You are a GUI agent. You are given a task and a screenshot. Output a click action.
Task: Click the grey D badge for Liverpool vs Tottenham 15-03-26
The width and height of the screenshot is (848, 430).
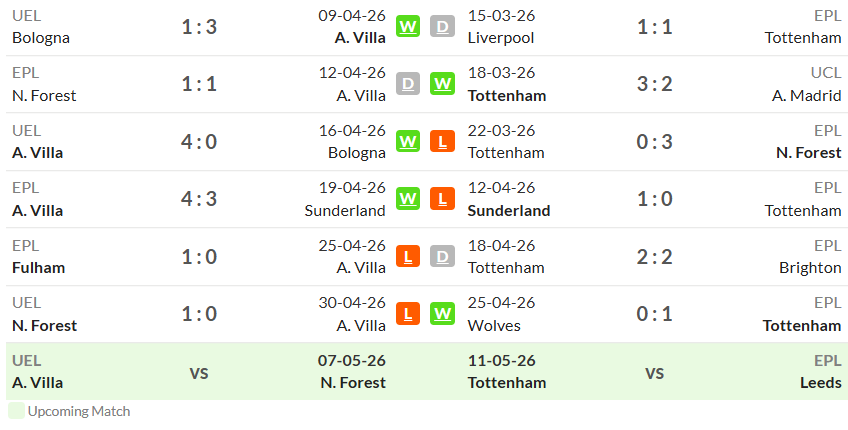442,26
